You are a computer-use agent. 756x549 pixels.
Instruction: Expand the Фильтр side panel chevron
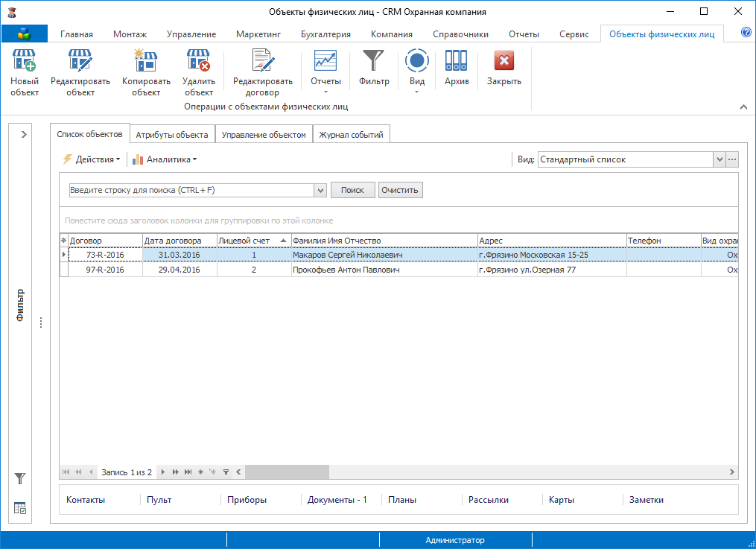(24, 135)
